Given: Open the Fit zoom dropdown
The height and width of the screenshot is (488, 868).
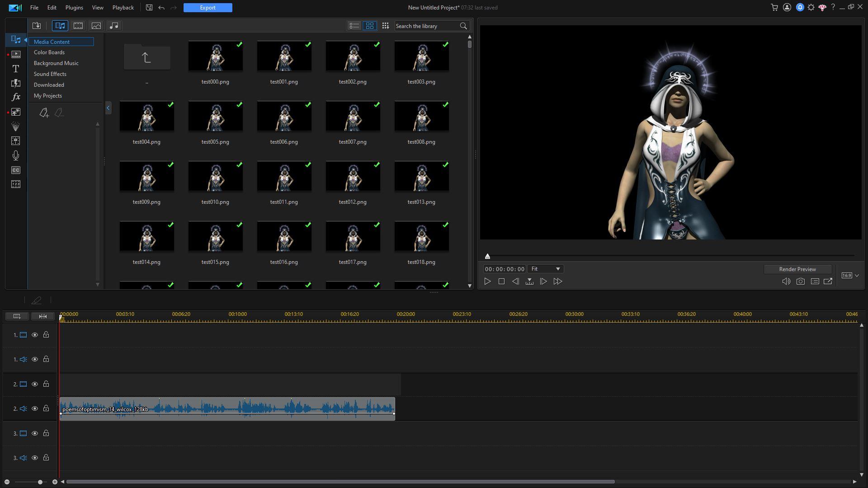Looking at the screenshot, I should click(546, 269).
